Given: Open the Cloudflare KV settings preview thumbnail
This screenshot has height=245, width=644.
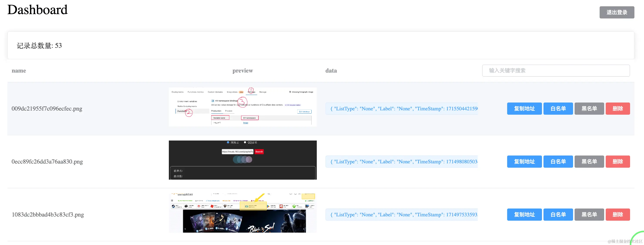Looking at the screenshot, I should click(x=243, y=107).
